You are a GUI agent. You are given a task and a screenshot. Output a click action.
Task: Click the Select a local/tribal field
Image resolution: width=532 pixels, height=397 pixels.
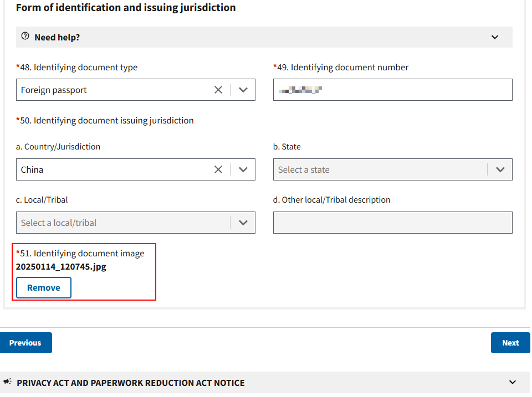click(122, 223)
